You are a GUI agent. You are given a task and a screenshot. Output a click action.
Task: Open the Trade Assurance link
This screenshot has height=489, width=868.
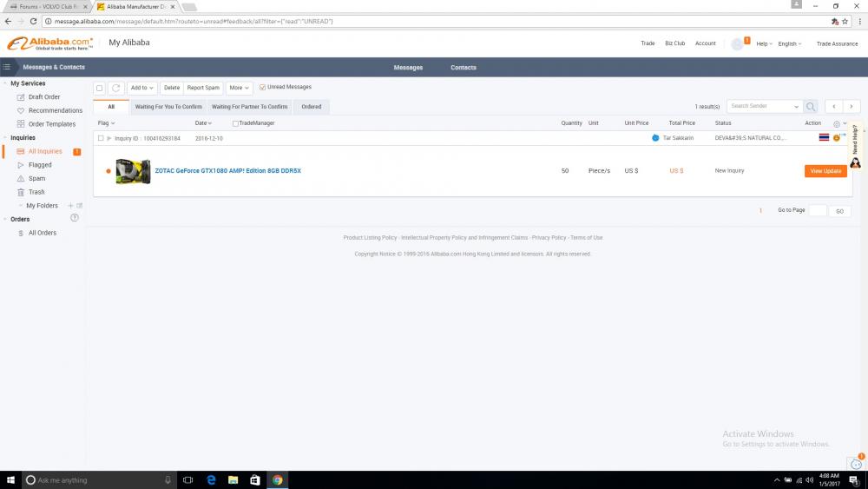click(x=837, y=43)
